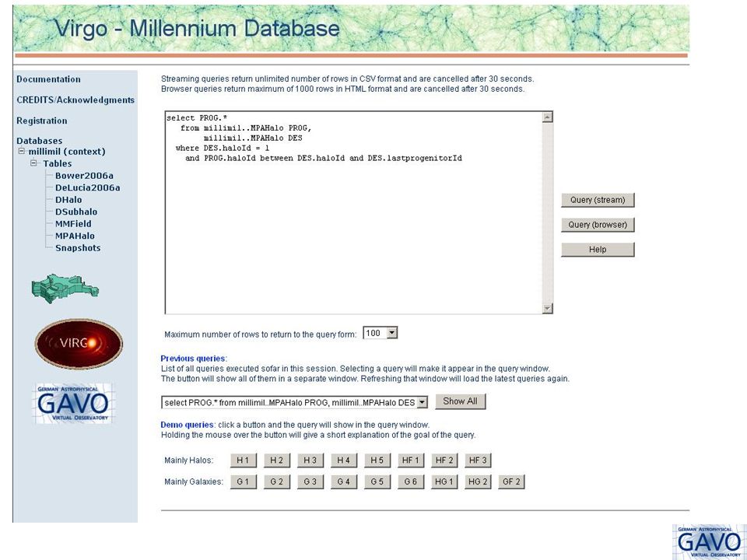Select the Tables node label
This screenshot has width=747, height=560.
pyautogui.click(x=57, y=163)
